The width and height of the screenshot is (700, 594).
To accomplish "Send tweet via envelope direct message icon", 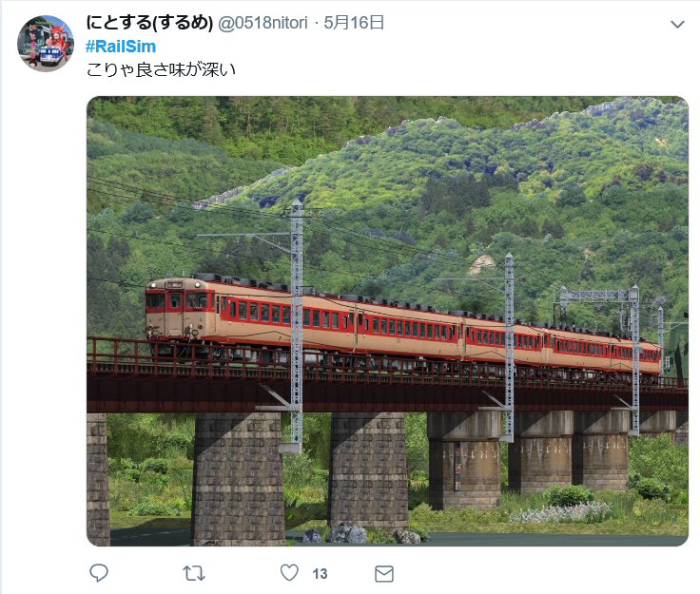I will point(384,574).
